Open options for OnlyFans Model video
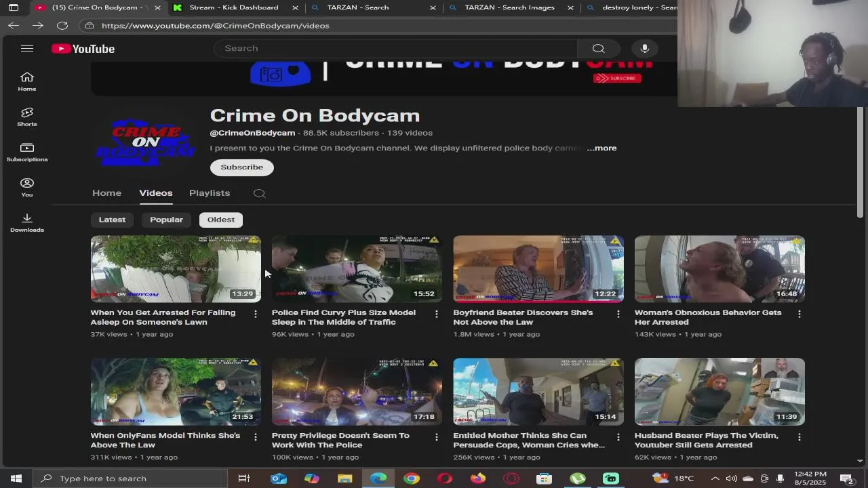The width and height of the screenshot is (868, 488). point(256,437)
